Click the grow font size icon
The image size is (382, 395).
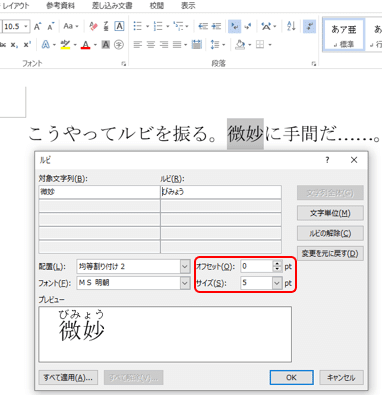37,26
